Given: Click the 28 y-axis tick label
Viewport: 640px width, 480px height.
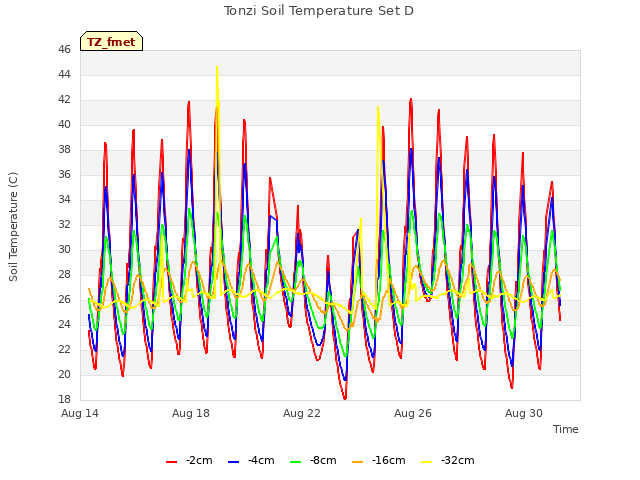Looking at the screenshot, I should [64, 275].
